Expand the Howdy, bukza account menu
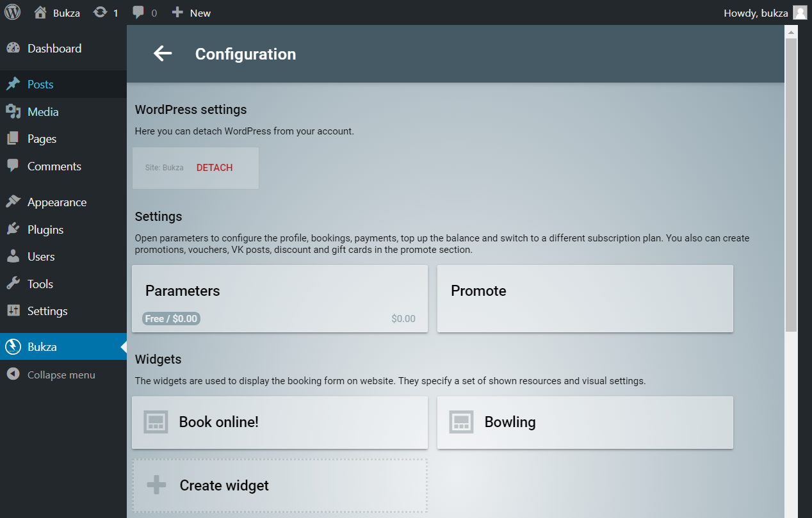 tap(756, 13)
